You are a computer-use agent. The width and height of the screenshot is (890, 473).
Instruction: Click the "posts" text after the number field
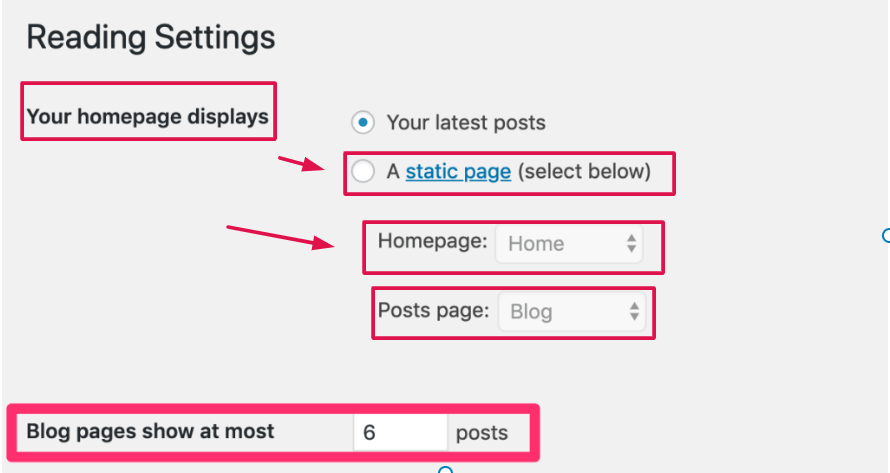click(x=482, y=433)
